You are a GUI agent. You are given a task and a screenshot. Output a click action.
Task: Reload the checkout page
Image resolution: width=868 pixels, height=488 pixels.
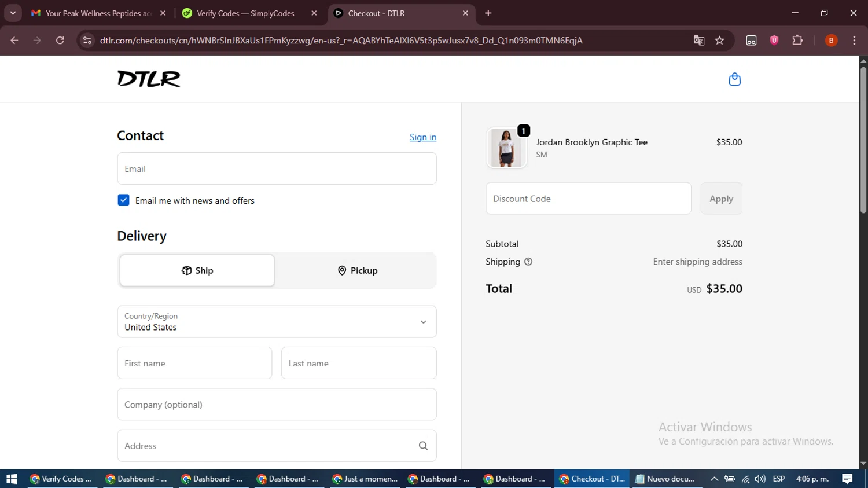pyautogui.click(x=60, y=41)
